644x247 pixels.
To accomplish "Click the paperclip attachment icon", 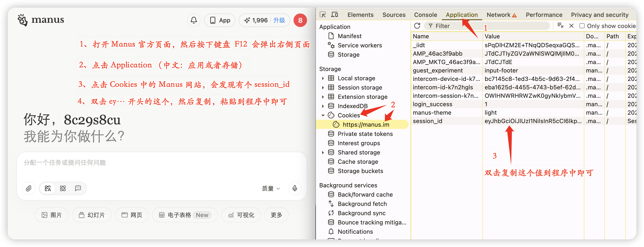I will [x=29, y=188].
